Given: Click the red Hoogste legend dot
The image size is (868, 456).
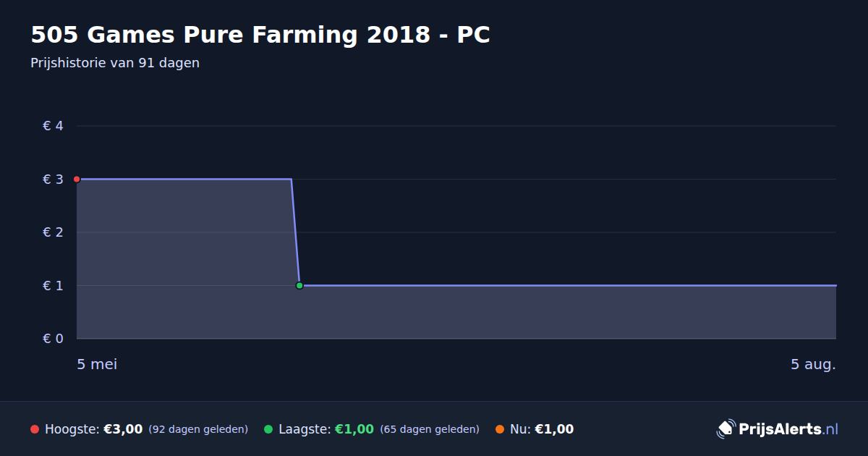Looking at the screenshot, I should point(35,429).
